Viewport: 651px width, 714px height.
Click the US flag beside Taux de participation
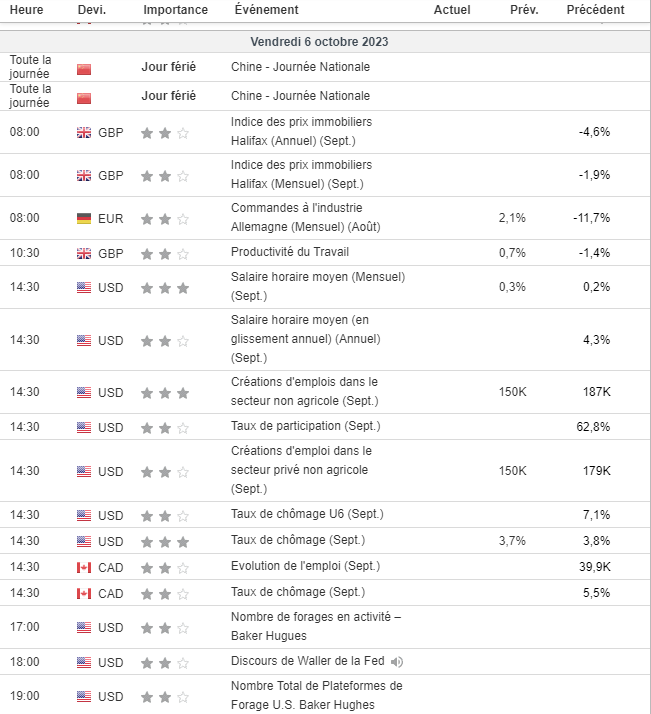pos(84,428)
